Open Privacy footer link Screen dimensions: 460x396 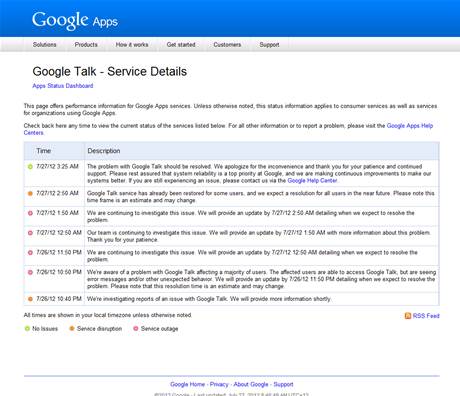[219, 384]
